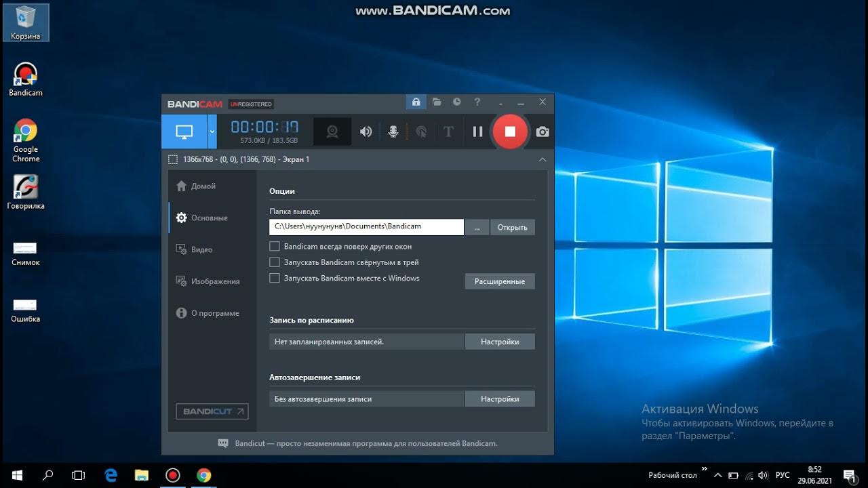Select the Говорилка desktop shortcut

(x=26, y=192)
